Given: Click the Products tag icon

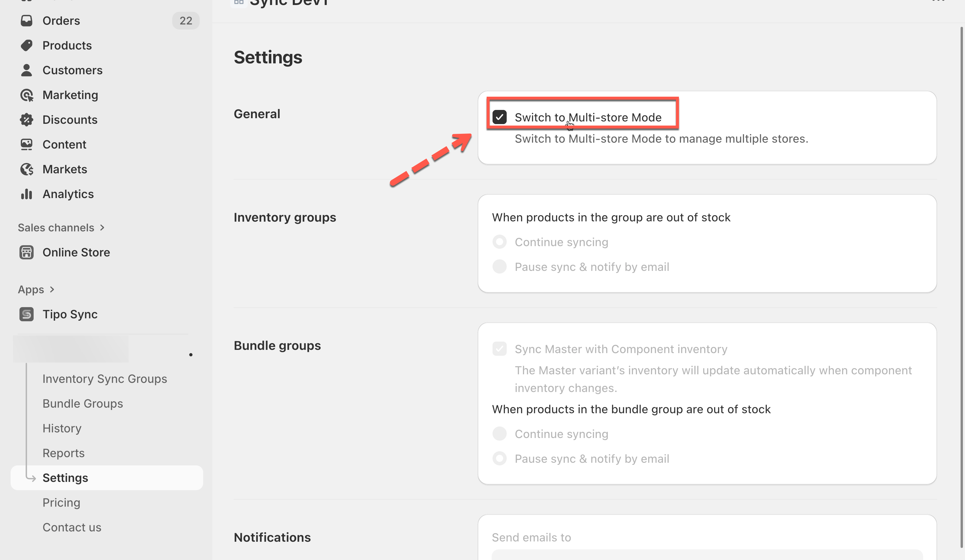Looking at the screenshot, I should tap(27, 46).
